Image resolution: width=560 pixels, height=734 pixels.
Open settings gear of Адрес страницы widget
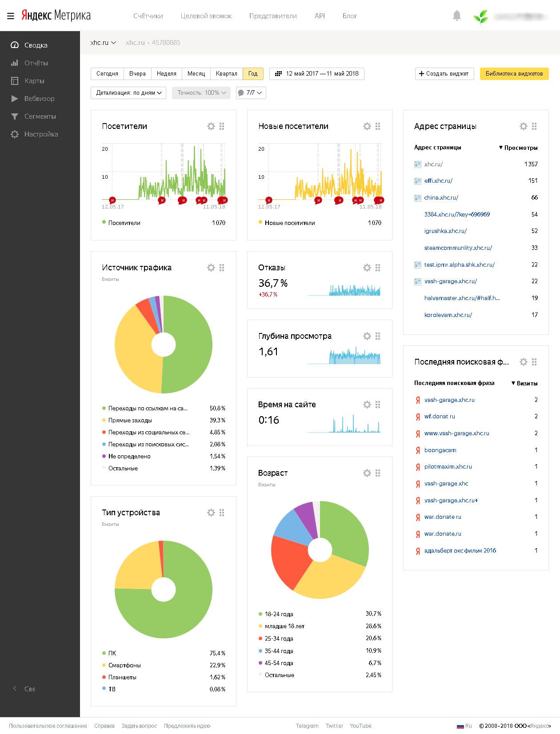[524, 126]
